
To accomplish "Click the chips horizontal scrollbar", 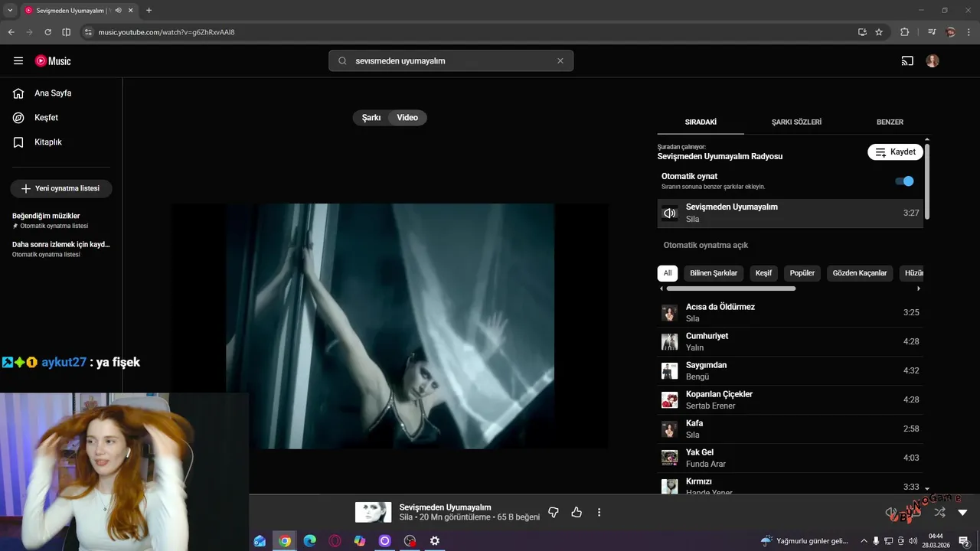I will pos(731,289).
